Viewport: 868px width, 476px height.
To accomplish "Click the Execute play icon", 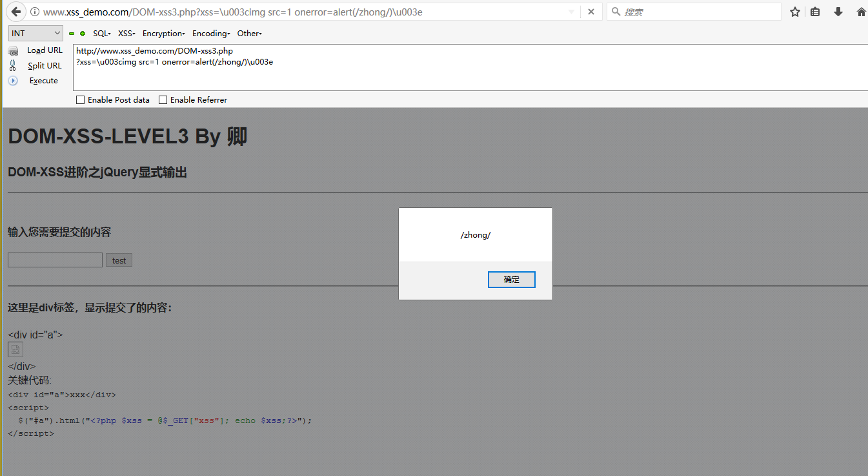I will (x=13, y=81).
